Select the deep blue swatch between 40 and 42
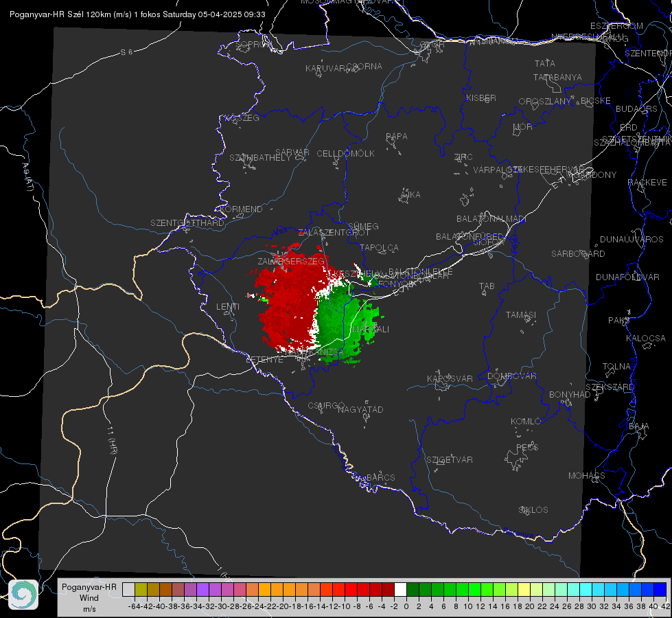Screen dimensions: 672x618 (660, 590)
